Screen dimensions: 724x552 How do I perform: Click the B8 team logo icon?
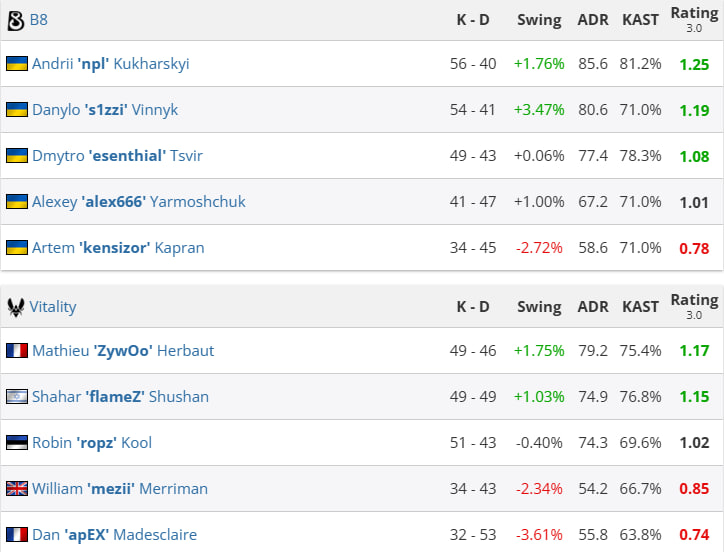click(x=15, y=21)
